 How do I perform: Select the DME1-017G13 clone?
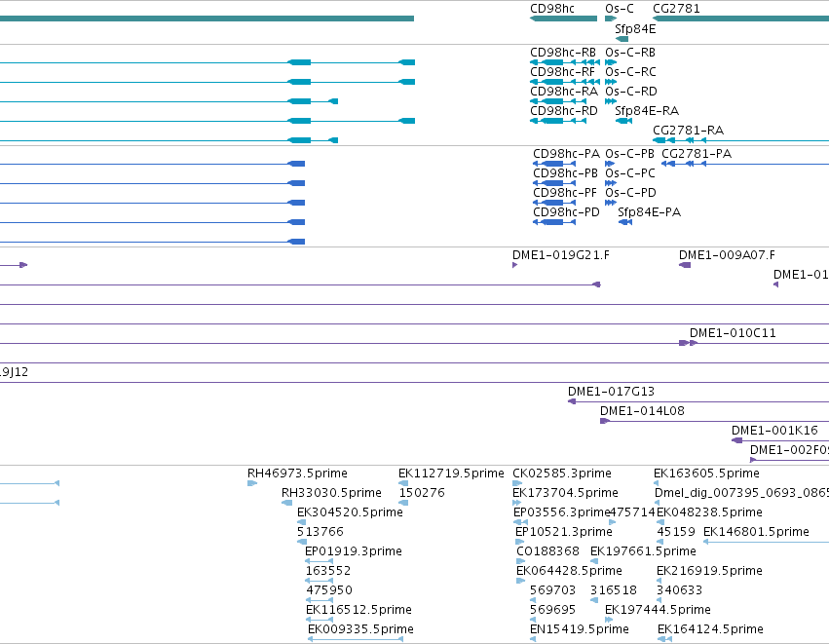pos(697,401)
